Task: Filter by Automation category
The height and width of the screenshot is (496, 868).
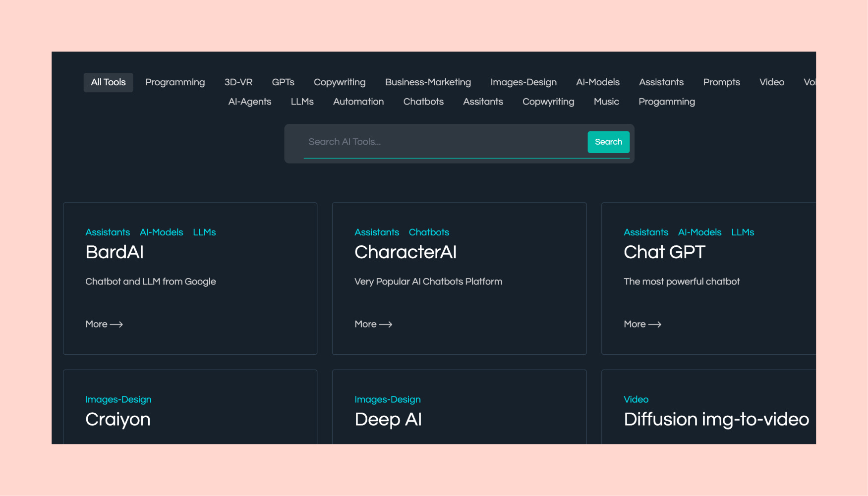Action: pos(358,102)
